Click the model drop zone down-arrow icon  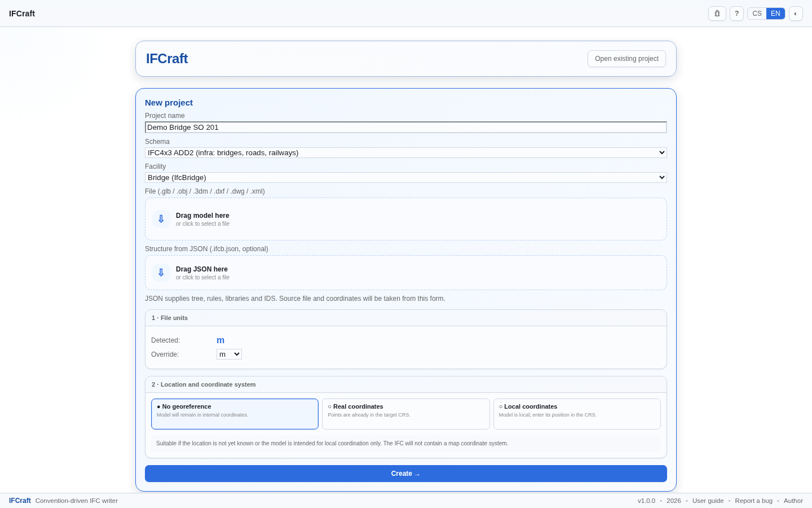(161, 219)
